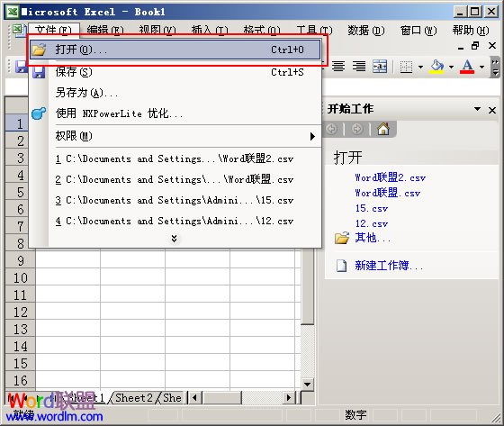This screenshot has width=504, height=426.
Task: Click the horizontal scrollbar thumb
Action: click(x=221, y=398)
